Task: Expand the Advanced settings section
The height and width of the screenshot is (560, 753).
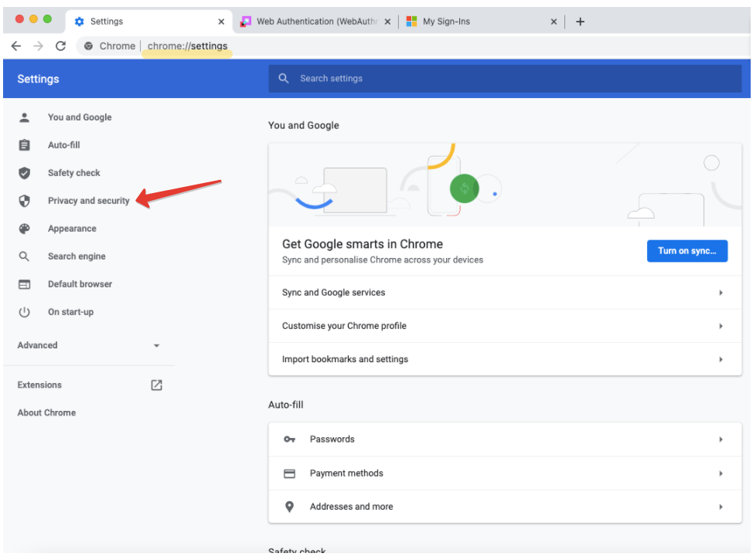Action: (x=156, y=345)
